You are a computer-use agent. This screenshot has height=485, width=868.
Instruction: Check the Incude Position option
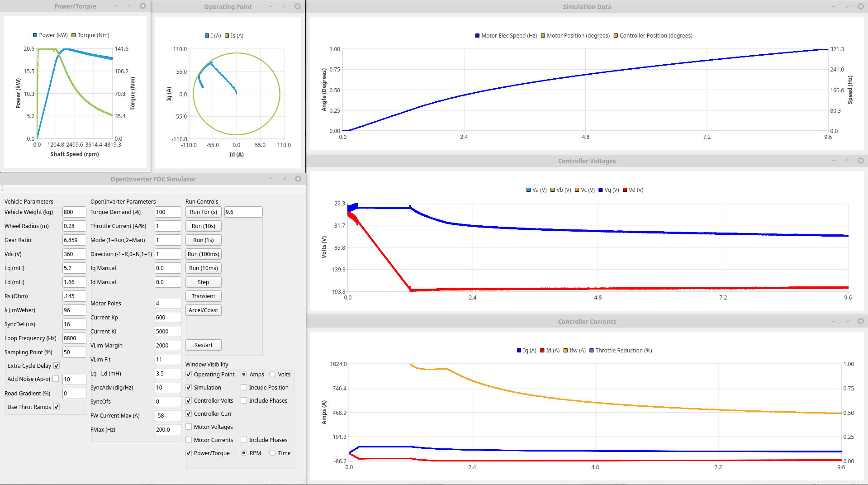coord(244,387)
